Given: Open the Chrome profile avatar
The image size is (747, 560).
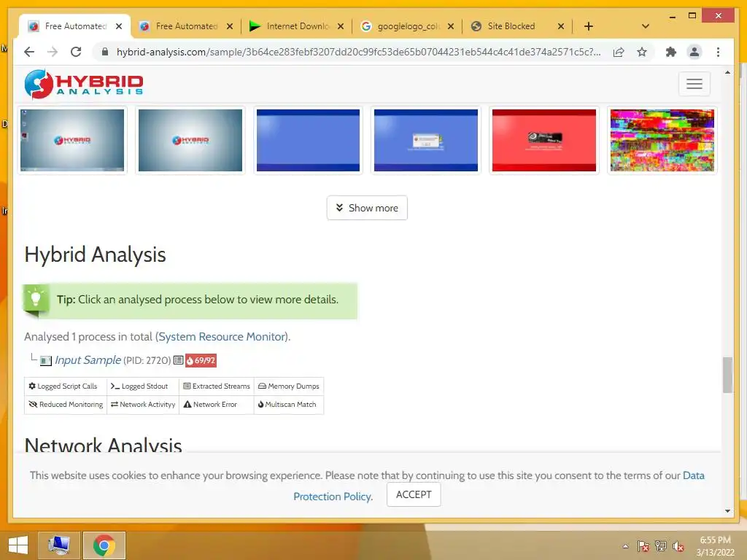Looking at the screenshot, I should click(694, 52).
